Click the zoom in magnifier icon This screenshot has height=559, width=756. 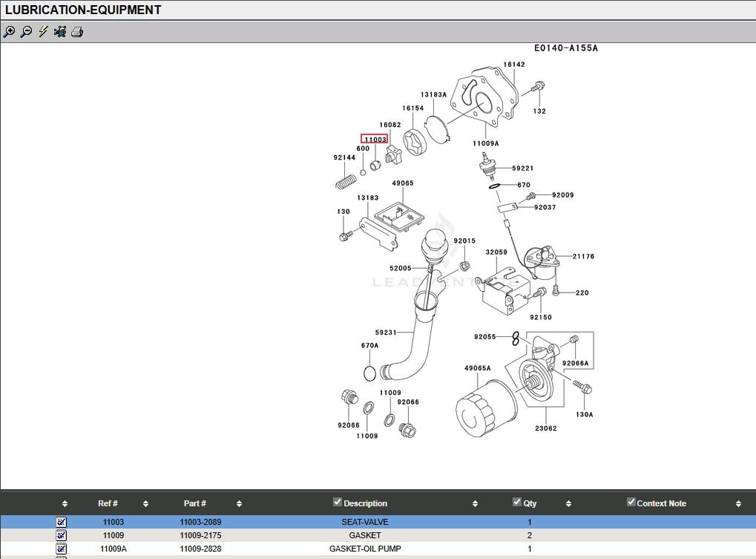(x=9, y=32)
